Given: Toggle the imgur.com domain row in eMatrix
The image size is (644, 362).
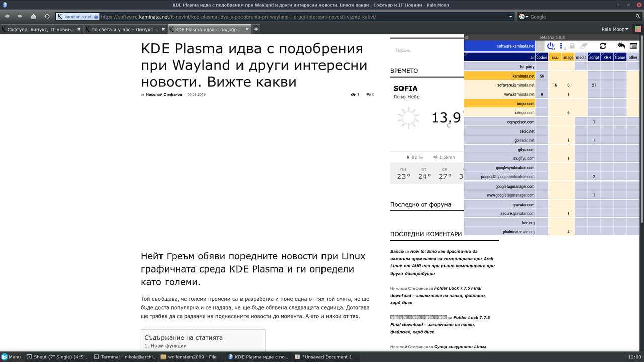Looking at the screenshot, I should tap(500, 103).
